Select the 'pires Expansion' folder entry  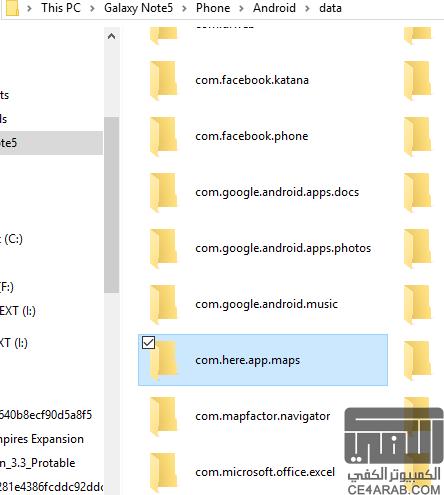42,439
